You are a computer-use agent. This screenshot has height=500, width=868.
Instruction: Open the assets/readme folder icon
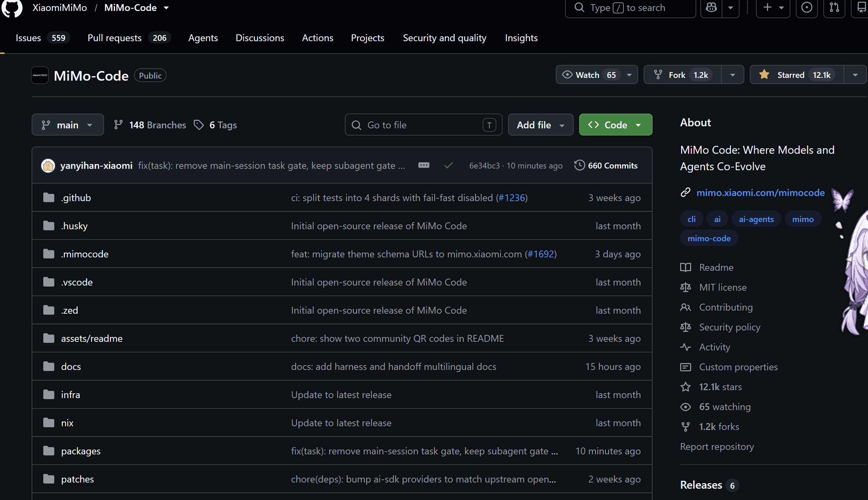coord(49,338)
